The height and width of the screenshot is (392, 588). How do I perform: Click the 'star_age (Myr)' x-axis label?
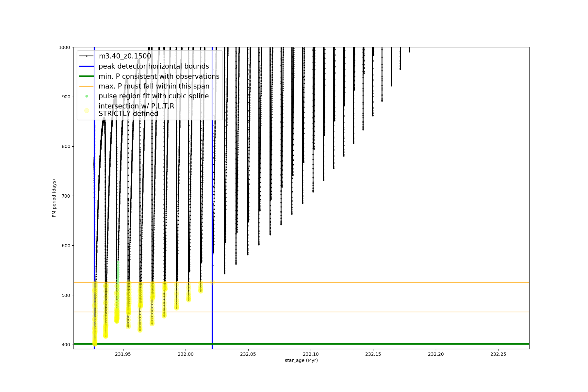(301, 360)
